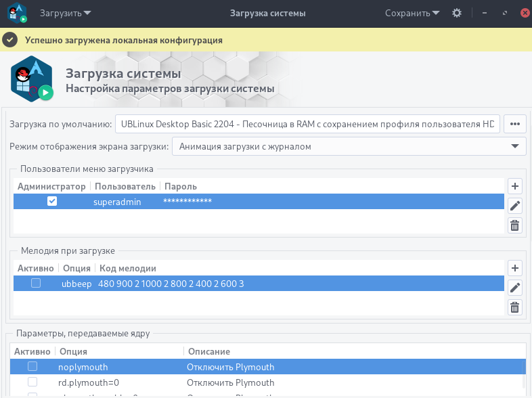Click the success checkmark icon in notification
Viewport: 532px width, 398px height.
[10, 40]
